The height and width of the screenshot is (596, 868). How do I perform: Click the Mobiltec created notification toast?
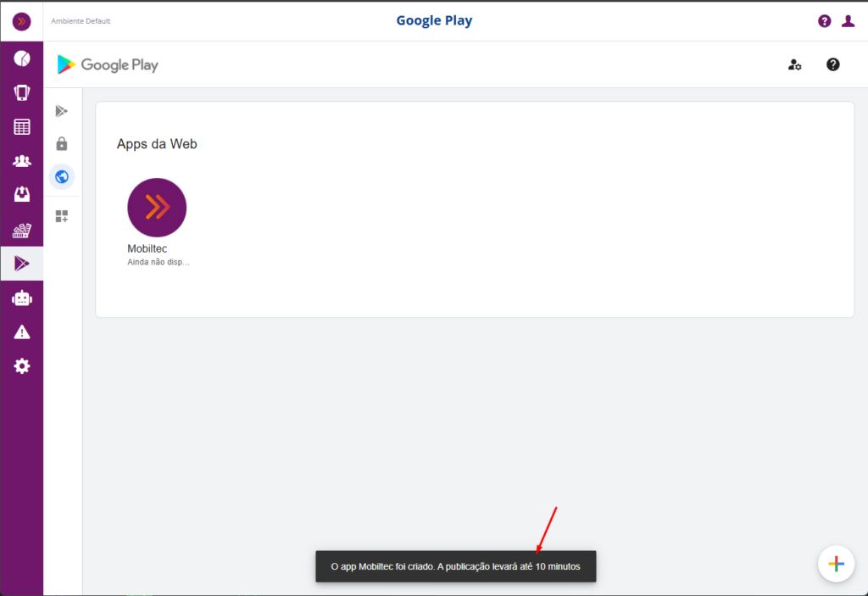tap(455, 566)
